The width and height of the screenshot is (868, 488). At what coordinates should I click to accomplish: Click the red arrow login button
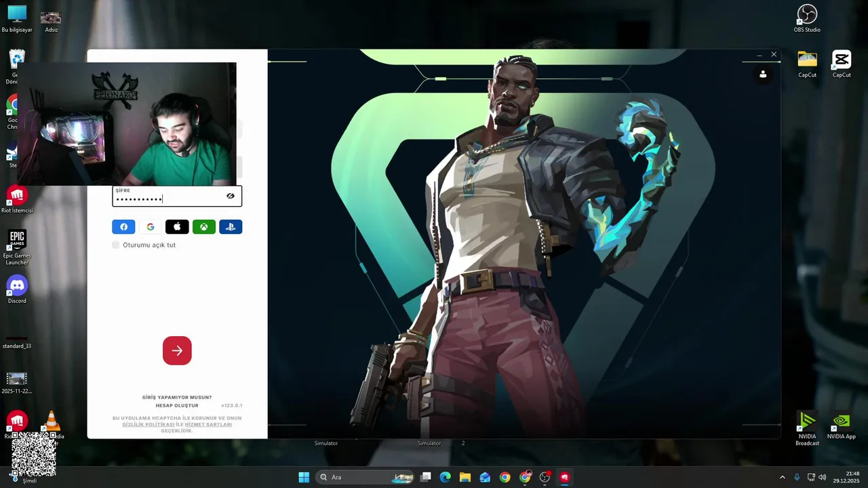177,350
